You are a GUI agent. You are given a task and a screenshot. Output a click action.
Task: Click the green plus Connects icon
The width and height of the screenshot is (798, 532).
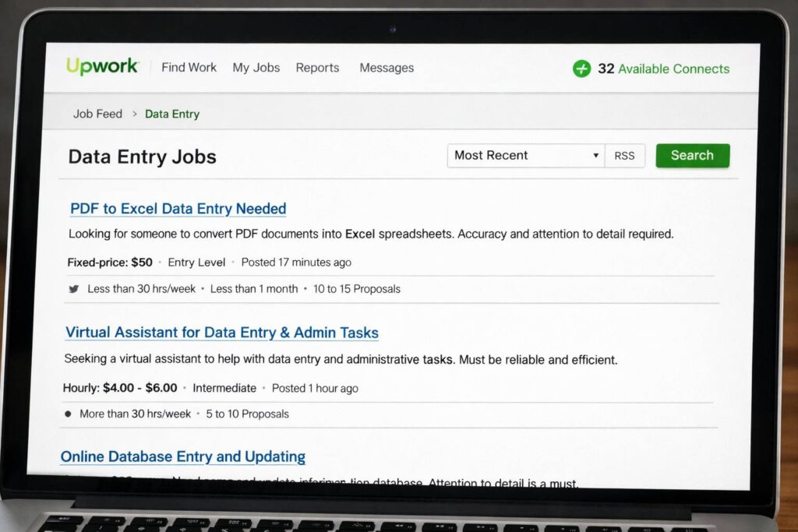[x=582, y=69]
